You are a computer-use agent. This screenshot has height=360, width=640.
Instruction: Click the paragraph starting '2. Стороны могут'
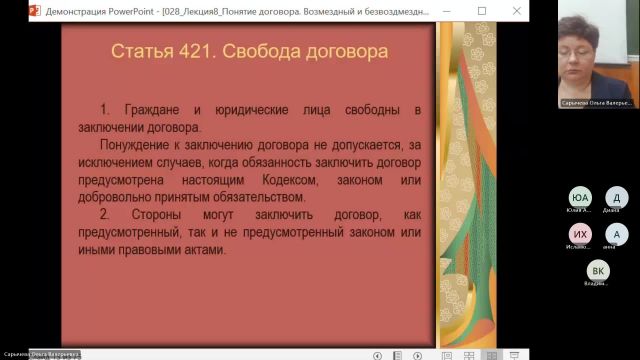pyautogui.click(x=249, y=232)
